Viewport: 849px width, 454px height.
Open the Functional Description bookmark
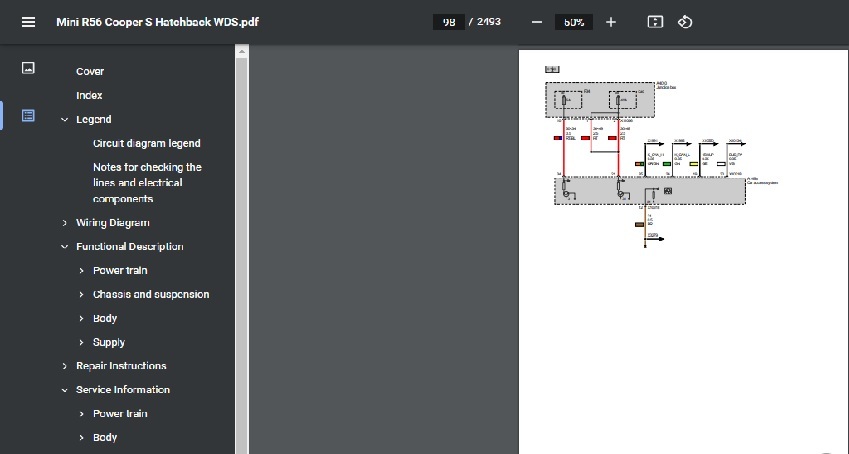tap(129, 247)
